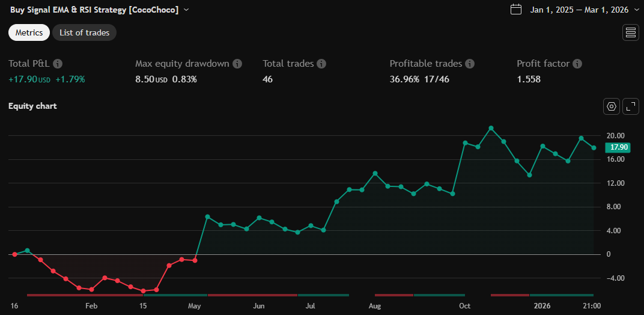
Task: Click the Buy Signal EMA & RSI Strategy title
Action: pyautogui.click(x=94, y=10)
